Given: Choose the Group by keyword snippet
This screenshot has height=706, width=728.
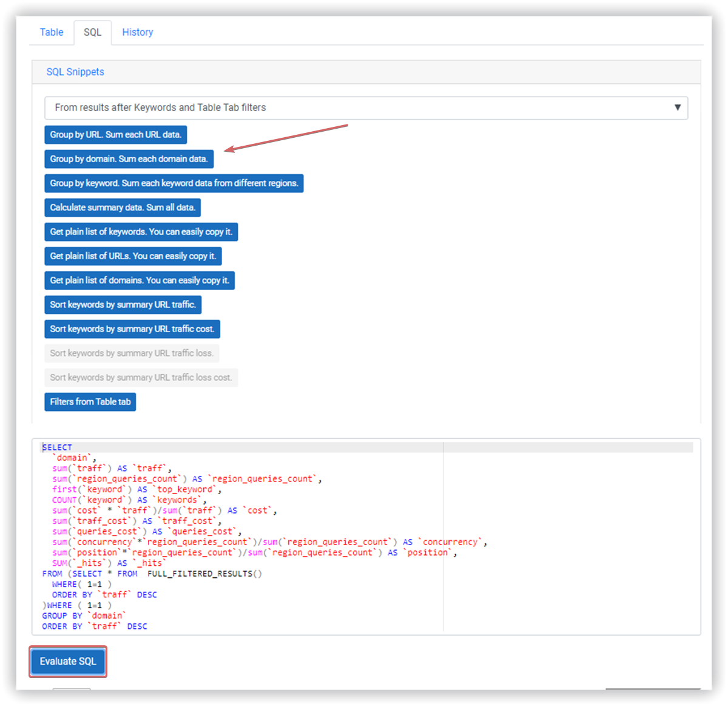Looking at the screenshot, I should pos(174,183).
